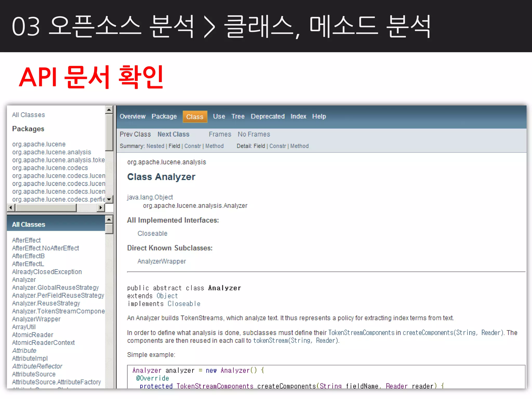The width and height of the screenshot is (532, 399).
Task: Open org.apache.lucene.codecs.perfield package entry
Action: [58, 199]
